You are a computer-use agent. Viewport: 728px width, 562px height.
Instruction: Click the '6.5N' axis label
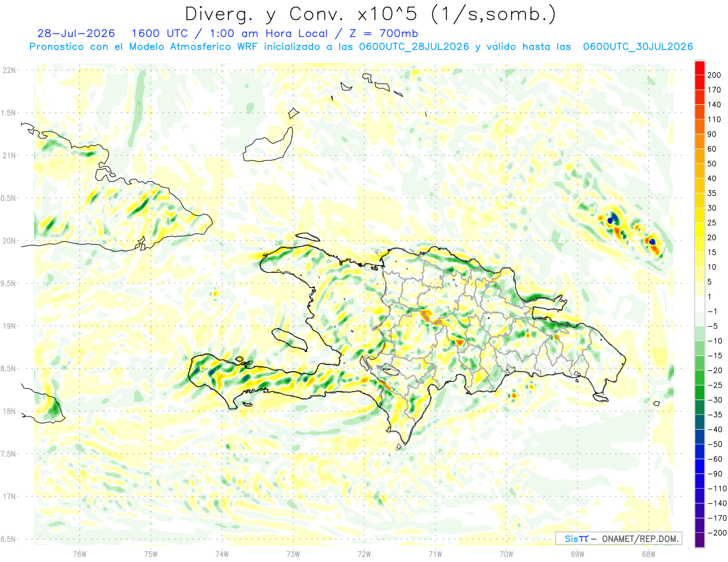[x=8, y=539]
